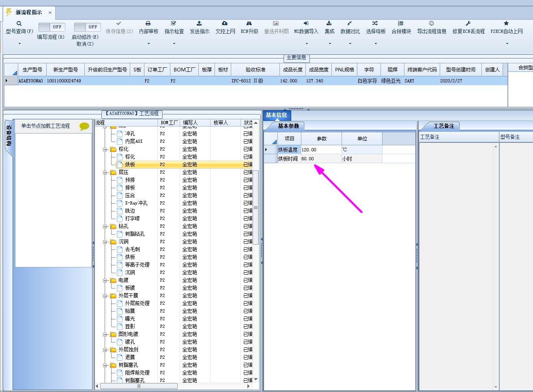Collapse the 电镀 tree node

pyautogui.click(x=105, y=280)
